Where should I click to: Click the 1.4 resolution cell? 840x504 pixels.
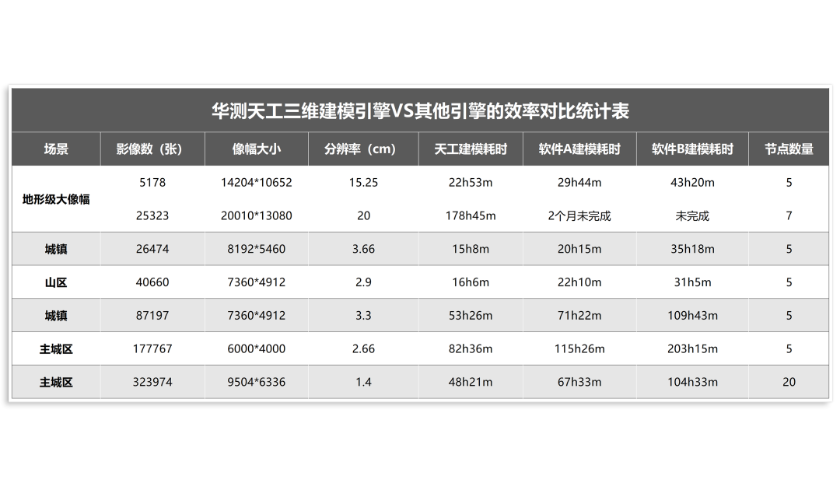[x=363, y=382]
